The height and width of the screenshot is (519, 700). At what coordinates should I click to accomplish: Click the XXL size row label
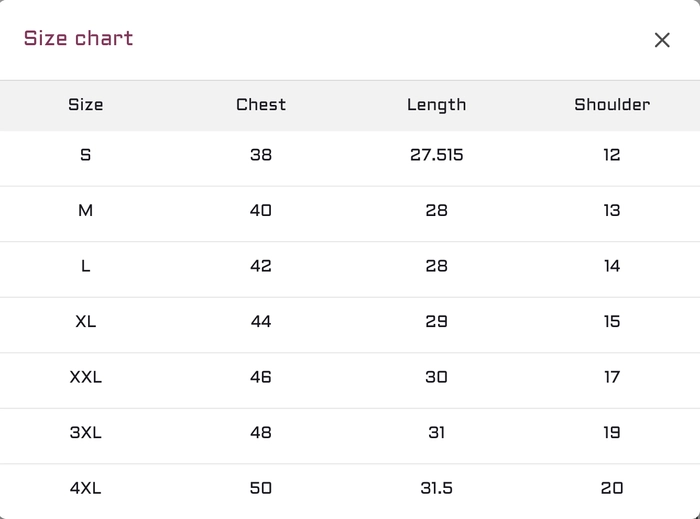[86, 378]
